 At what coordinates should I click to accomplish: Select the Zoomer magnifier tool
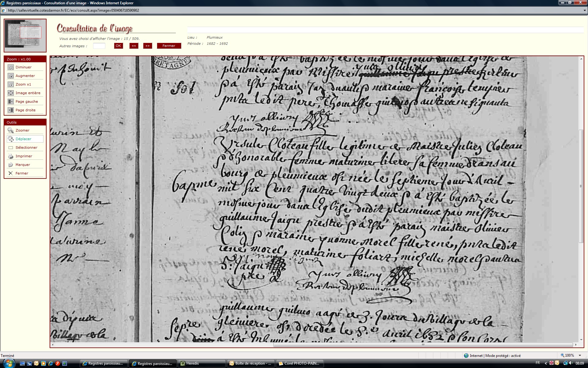(11, 130)
